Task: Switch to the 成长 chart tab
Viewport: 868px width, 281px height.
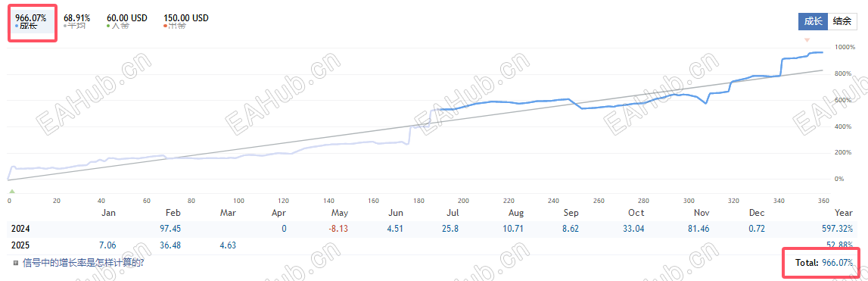Action: (x=813, y=22)
